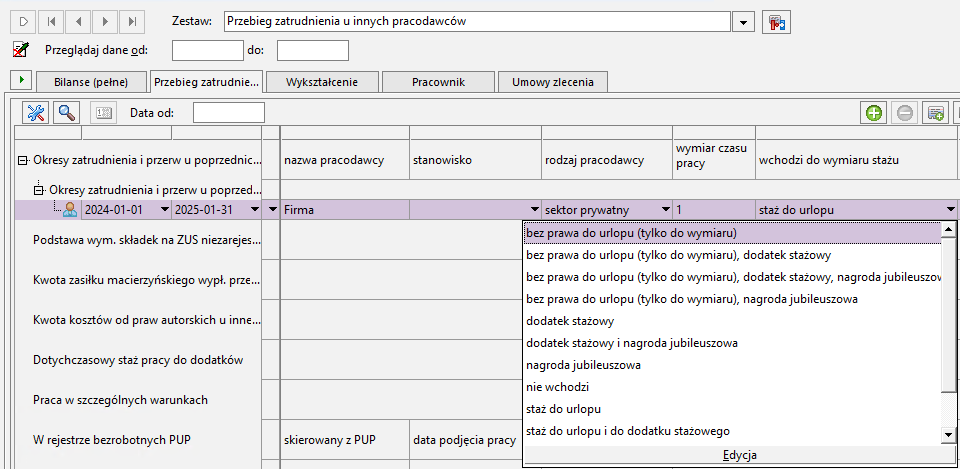Collapse Okresy zatrudnienia i przerw top node

pyautogui.click(x=23, y=160)
